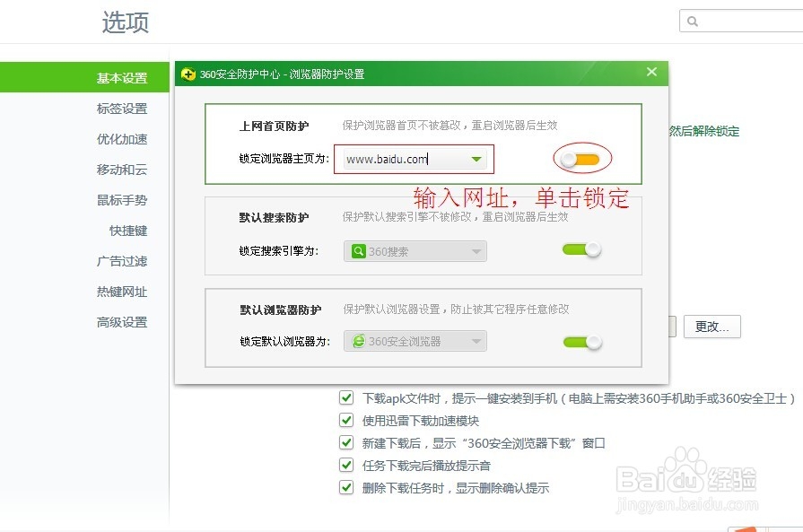Click the options search box
This screenshot has height=532, width=803.
741,21
